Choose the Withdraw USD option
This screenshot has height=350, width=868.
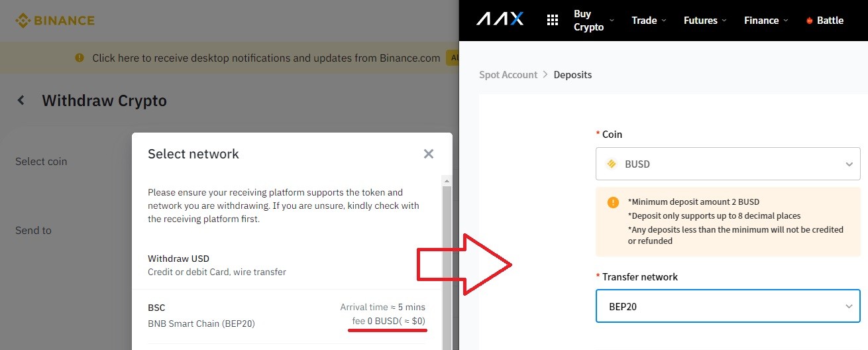click(x=286, y=264)
